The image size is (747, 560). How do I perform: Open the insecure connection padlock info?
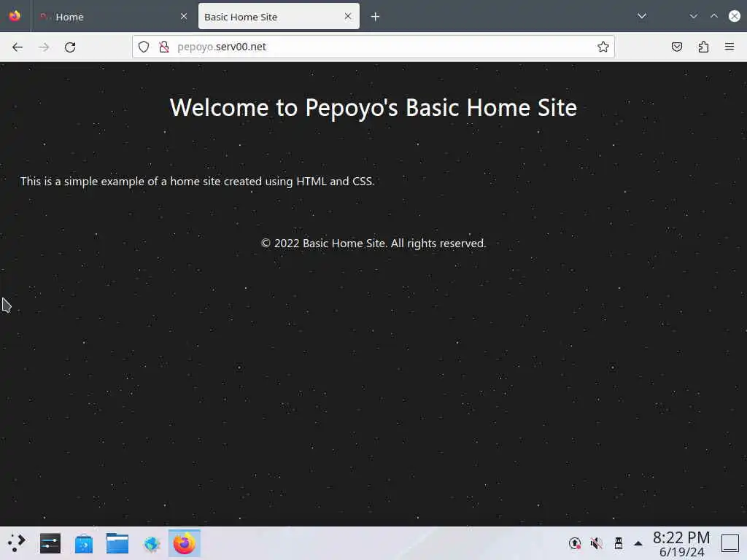point(164,47)
